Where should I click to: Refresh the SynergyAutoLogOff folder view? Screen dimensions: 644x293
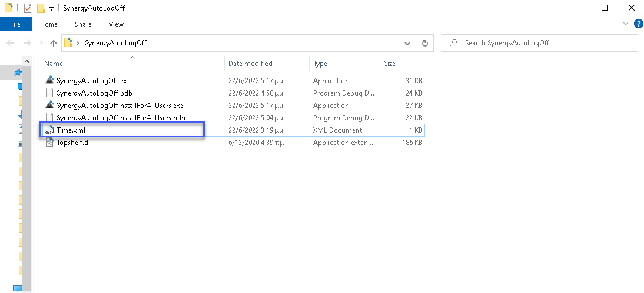pos(425,43)
